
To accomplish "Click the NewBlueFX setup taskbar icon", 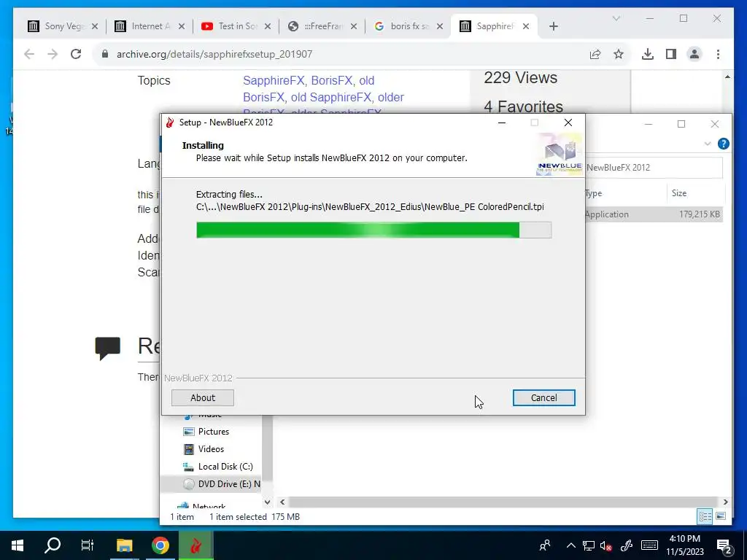I will [196, 545].
